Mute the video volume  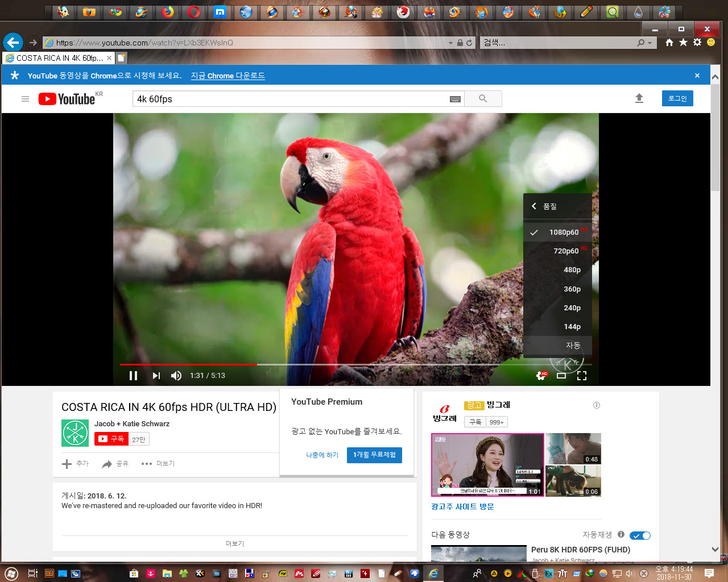(x=176, y=376)
